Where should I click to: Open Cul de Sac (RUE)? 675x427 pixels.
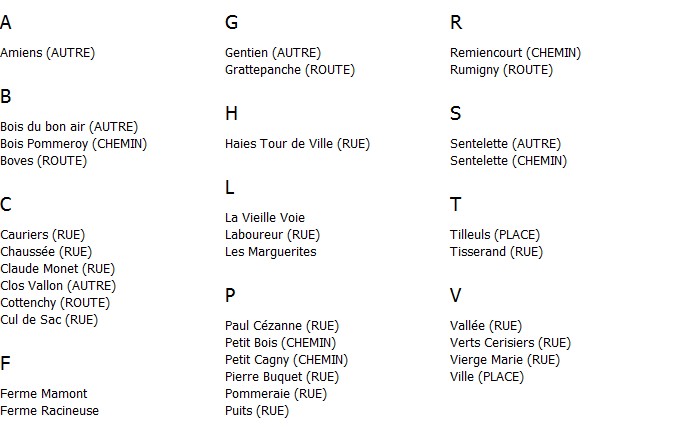49,320
